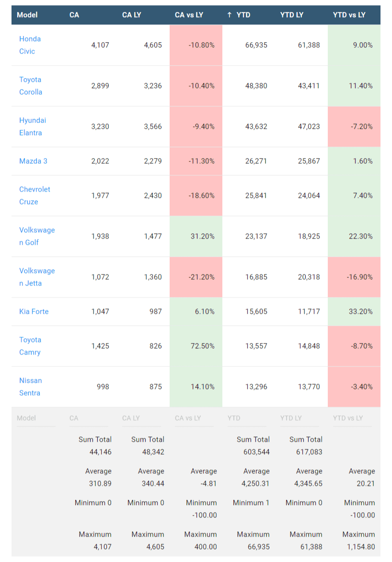This screenshot has height=562, width=392.
Task: Open the Toyota Camry model link
Action: [30, 346]
